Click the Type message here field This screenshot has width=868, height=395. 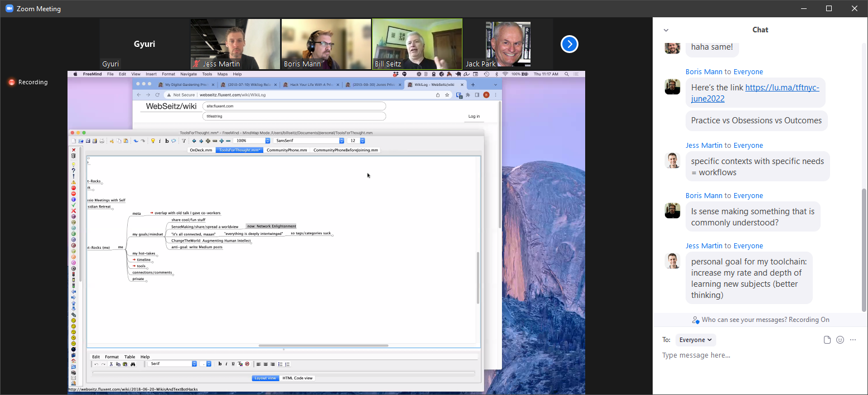point(760,355)
